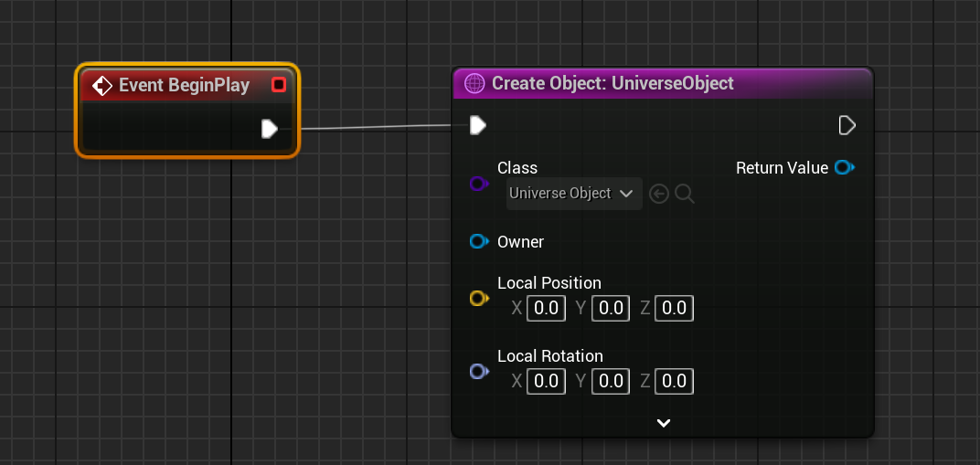Click the Local Position X value field
980x465 pixels.
point(546,309)
